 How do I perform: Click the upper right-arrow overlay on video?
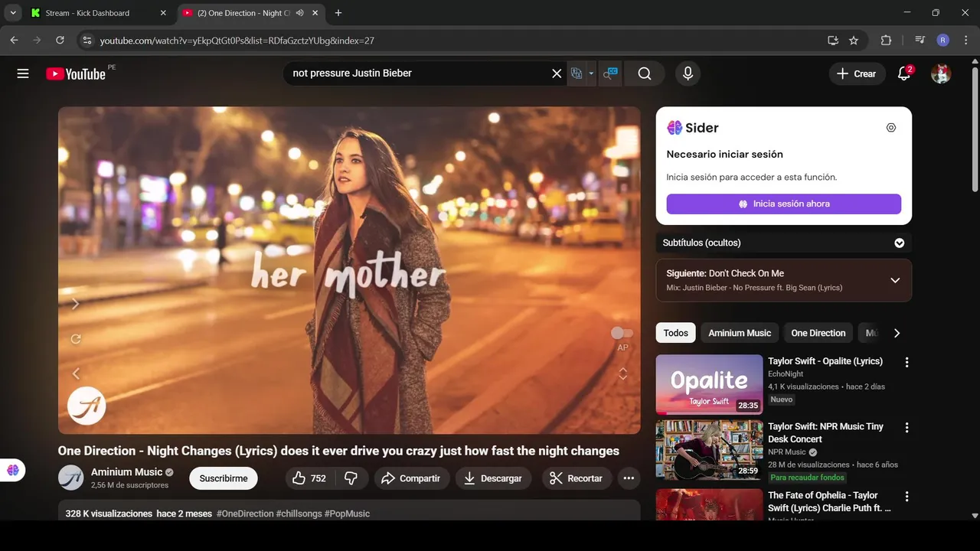click(75, 304)
